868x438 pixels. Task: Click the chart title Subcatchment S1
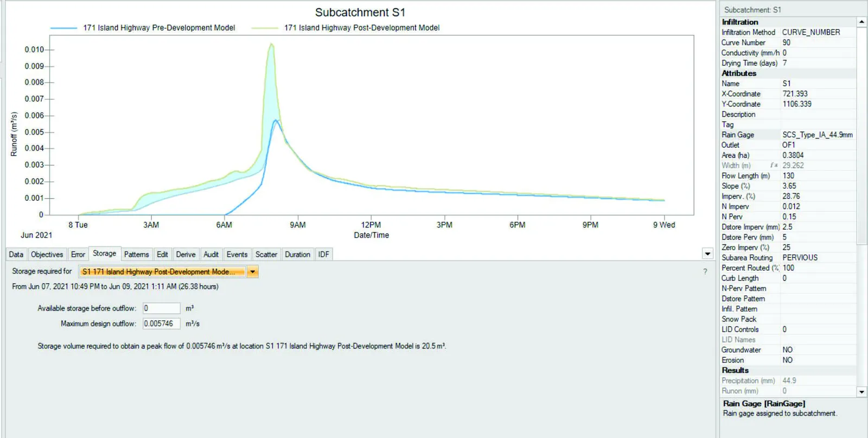coord(360,12)
